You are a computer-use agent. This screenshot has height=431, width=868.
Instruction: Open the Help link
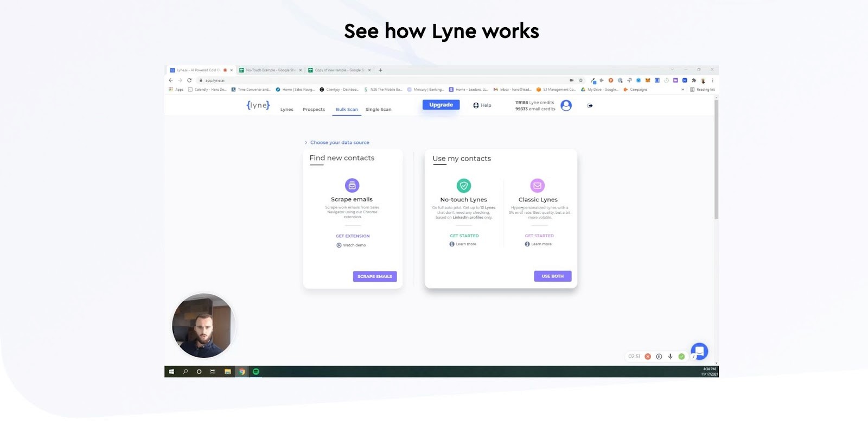tap(482, 105)
